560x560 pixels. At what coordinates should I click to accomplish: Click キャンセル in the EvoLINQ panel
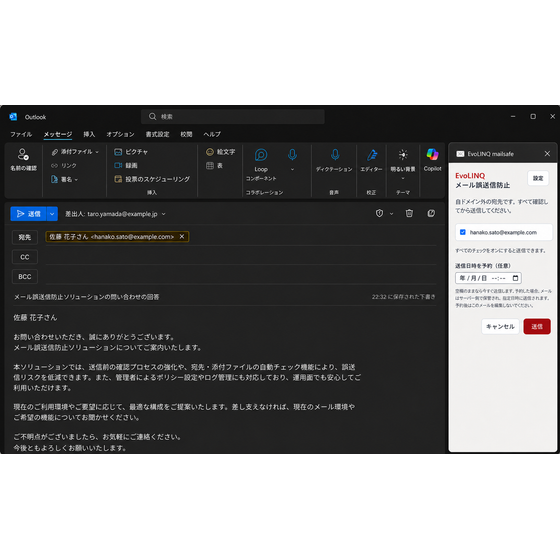pos(500,326)
